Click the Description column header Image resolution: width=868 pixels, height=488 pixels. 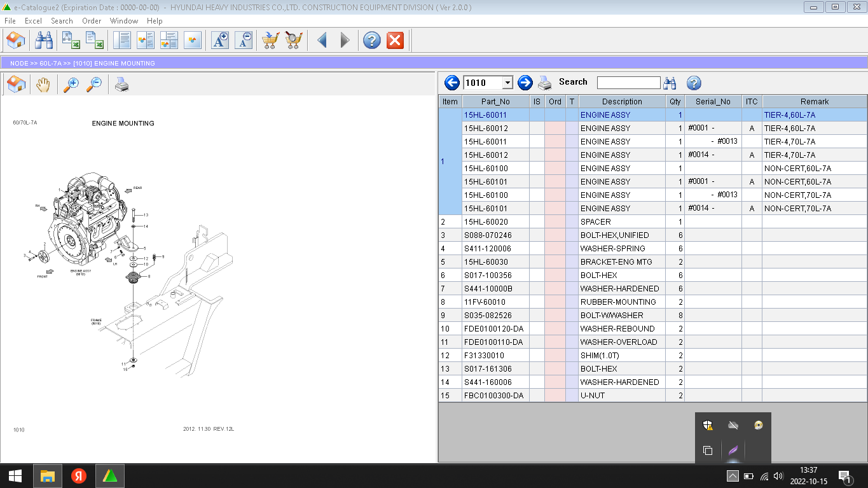622,102
